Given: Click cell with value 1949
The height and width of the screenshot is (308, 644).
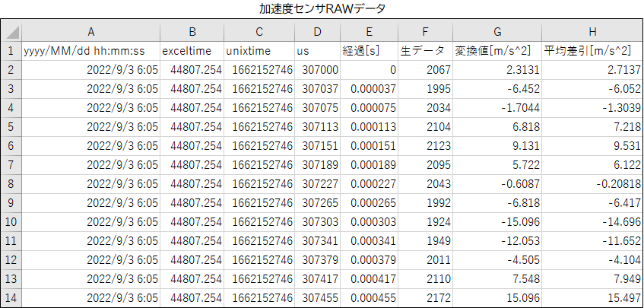Looking at the screenshot, I should [x=426, y=240].
